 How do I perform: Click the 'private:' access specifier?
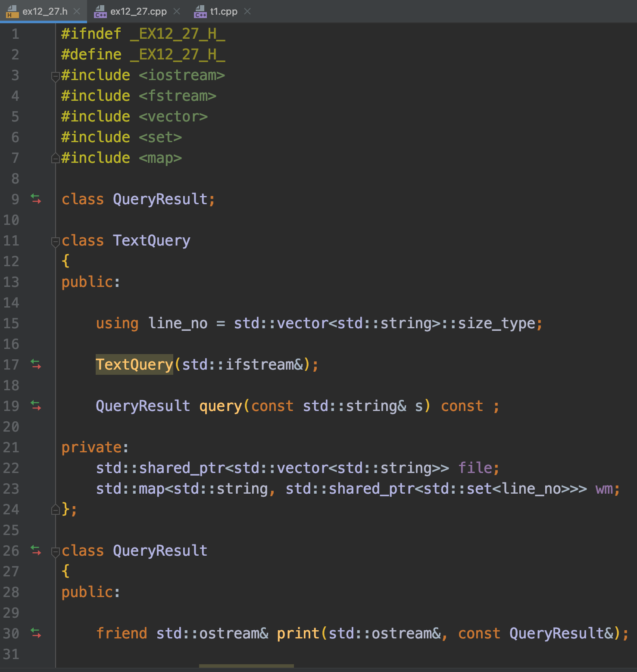(95, 448)
